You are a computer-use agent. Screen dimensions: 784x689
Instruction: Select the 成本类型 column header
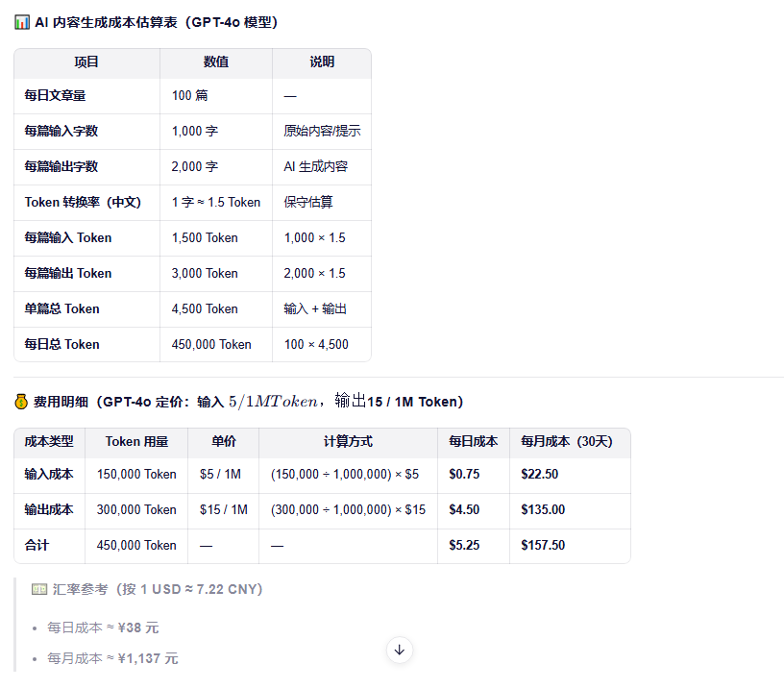(x=49, y=442)
